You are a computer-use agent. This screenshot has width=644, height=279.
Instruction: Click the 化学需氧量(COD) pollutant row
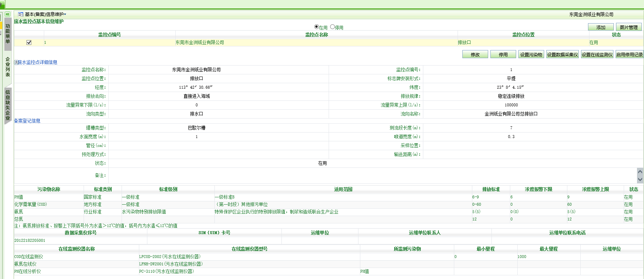point(31,205)
